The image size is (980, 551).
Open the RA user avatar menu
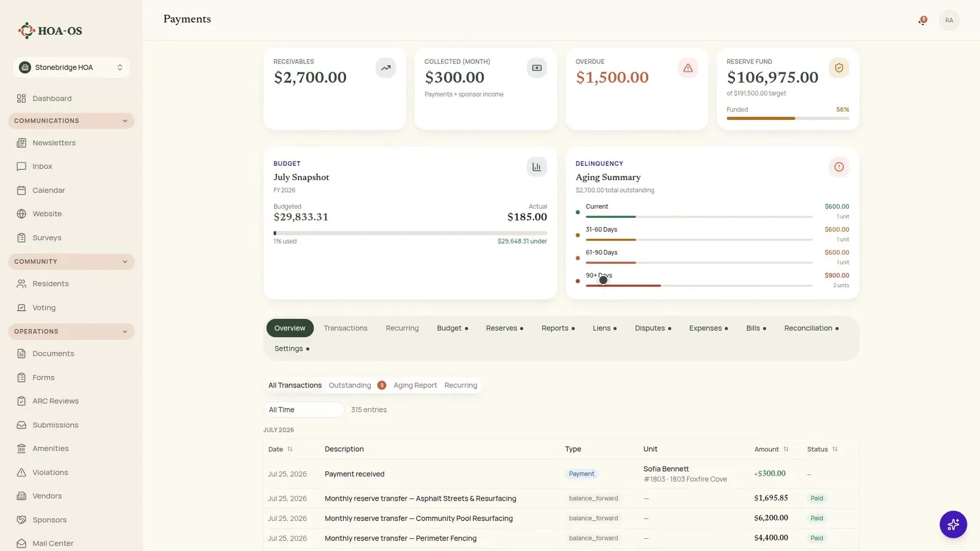949,20
